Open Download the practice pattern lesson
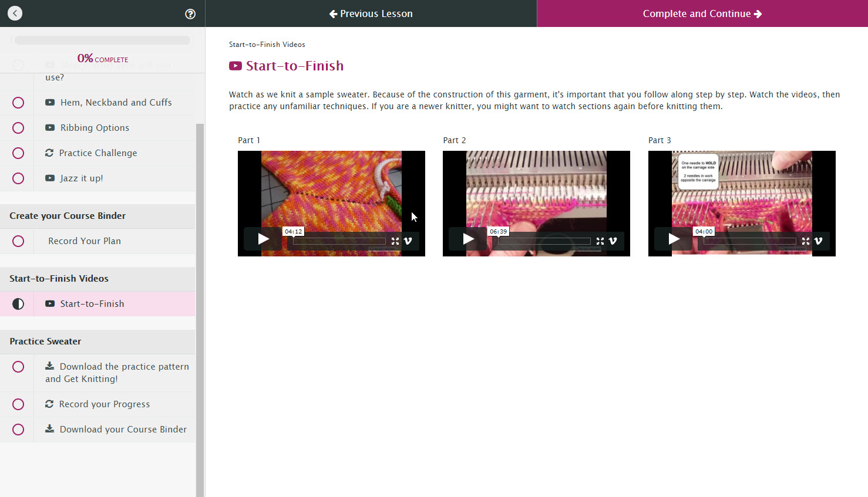This screenshot has width=868, height=497. point(117,373)
